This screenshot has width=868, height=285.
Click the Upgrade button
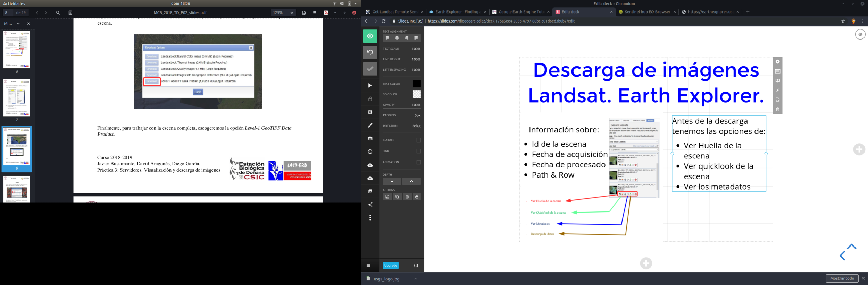pos(390,265)
